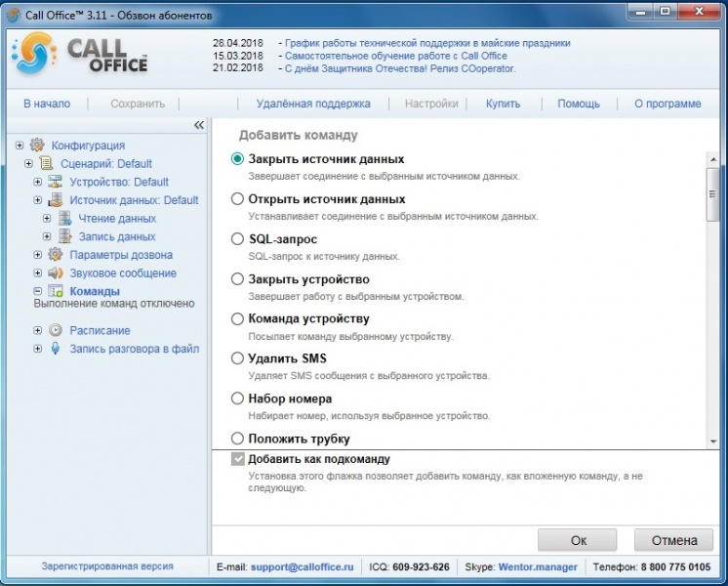Screen dimensions: 728x586
Task: Click Купить in the menu bar
Action: click(503, 104)
